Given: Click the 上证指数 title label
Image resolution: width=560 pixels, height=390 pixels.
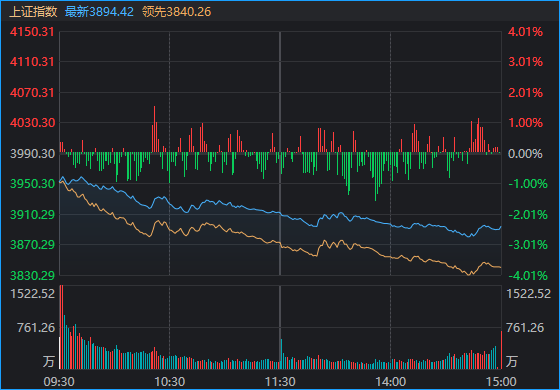Looking at the screenshot, I should click(x=33, y=12).
